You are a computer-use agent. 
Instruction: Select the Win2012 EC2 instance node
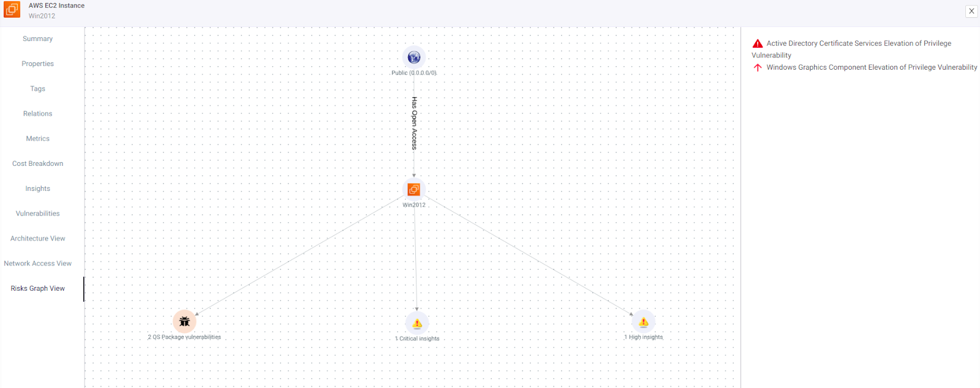[x=414, y=189]
